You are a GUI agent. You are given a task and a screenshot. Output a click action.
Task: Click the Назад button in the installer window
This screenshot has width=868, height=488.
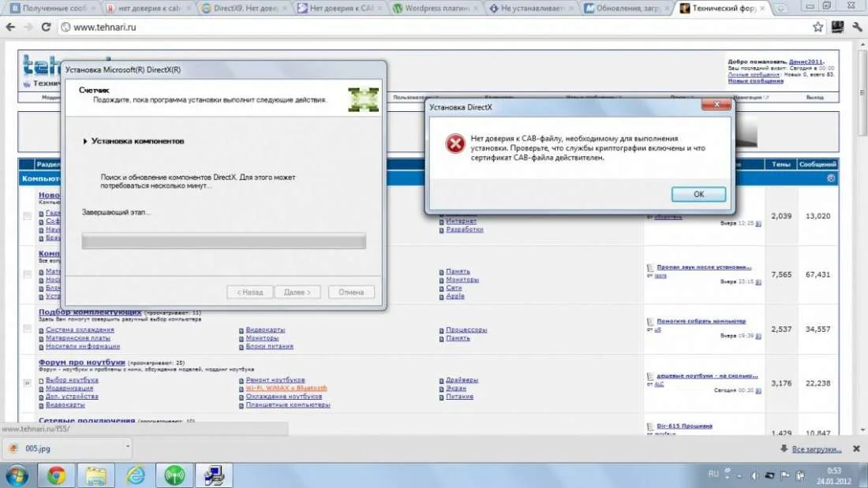tap(249, 292)
